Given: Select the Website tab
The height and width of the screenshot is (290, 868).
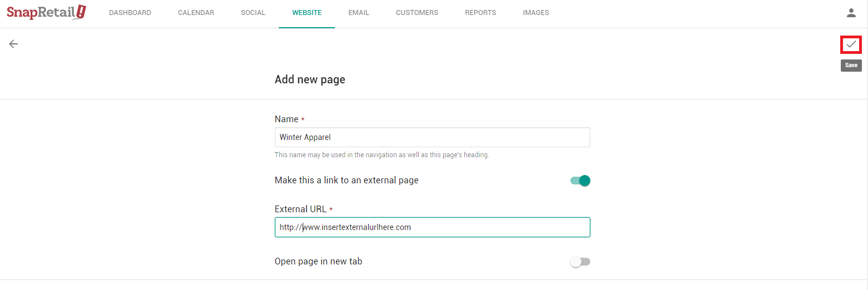Looking at the screenshot, I should click(307, 13).
